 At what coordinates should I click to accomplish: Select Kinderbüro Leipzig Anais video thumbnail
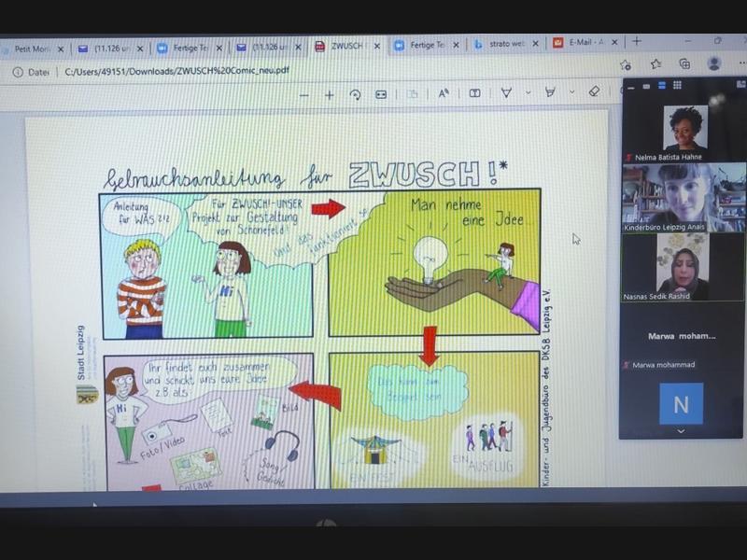(684, 197)
